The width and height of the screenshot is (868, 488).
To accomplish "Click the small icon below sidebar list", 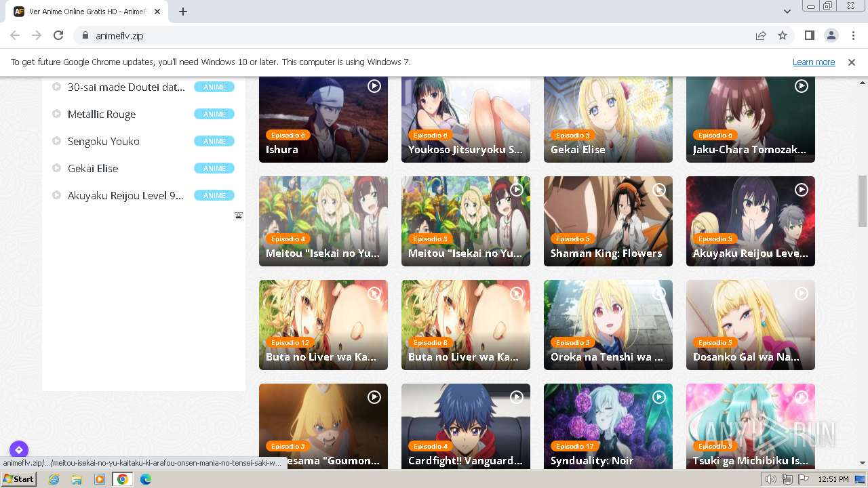I will pyautogui.click(x=239, y=216).
